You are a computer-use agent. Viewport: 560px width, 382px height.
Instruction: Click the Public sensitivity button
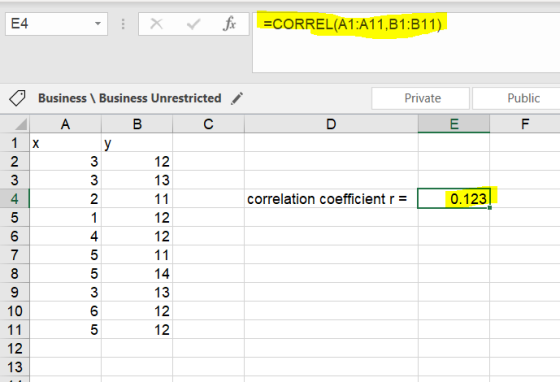[516, 98]
